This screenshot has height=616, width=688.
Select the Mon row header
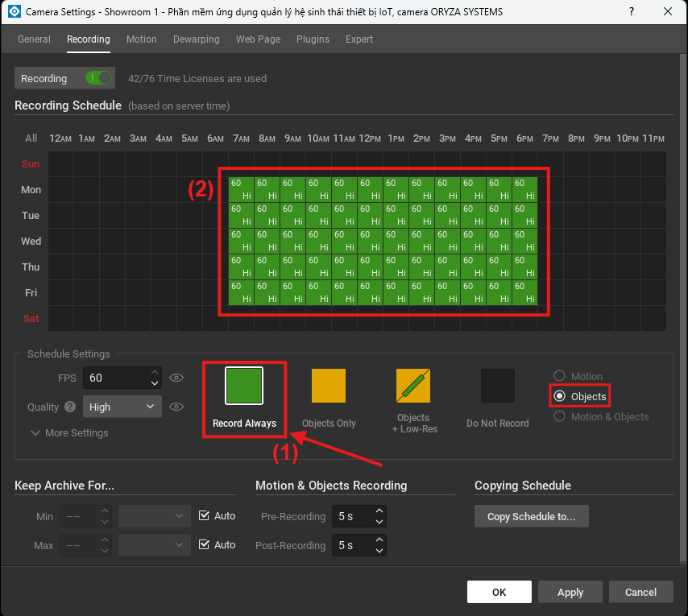pyautogui.click(x=31, y=189)
